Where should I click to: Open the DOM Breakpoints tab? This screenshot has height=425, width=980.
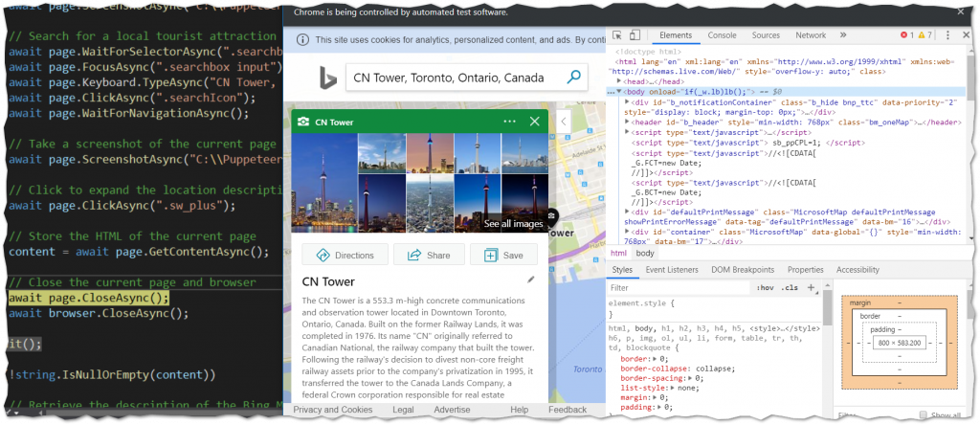point(743,270)
